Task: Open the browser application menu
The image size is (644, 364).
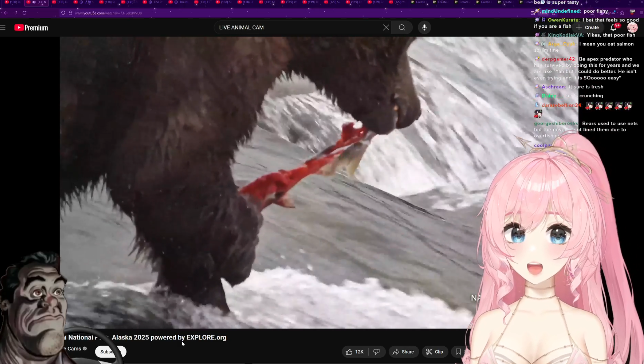Action: [x=641, y=13]
